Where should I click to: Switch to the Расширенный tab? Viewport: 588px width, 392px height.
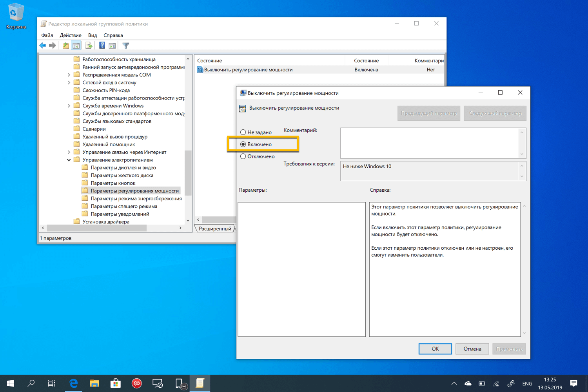pyautogui.click(x=215, y=229)
